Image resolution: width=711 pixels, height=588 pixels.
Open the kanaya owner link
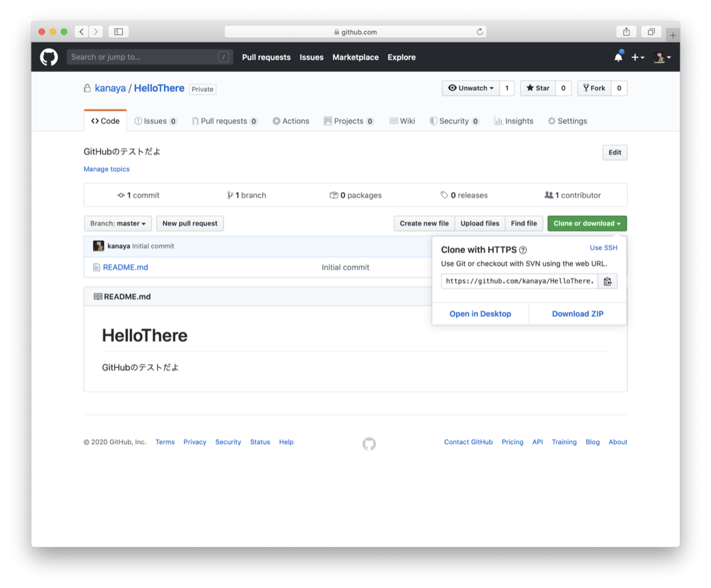(x=110, y=88)
